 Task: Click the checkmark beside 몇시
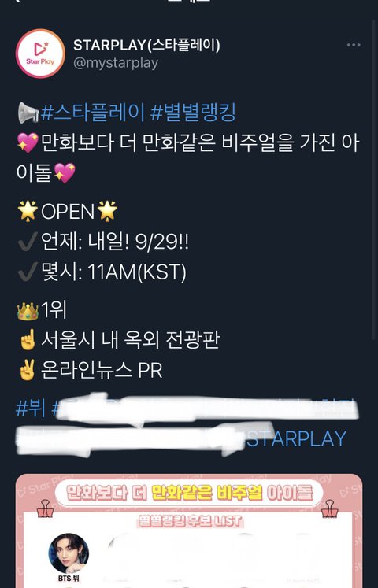[x=28, y=272]
